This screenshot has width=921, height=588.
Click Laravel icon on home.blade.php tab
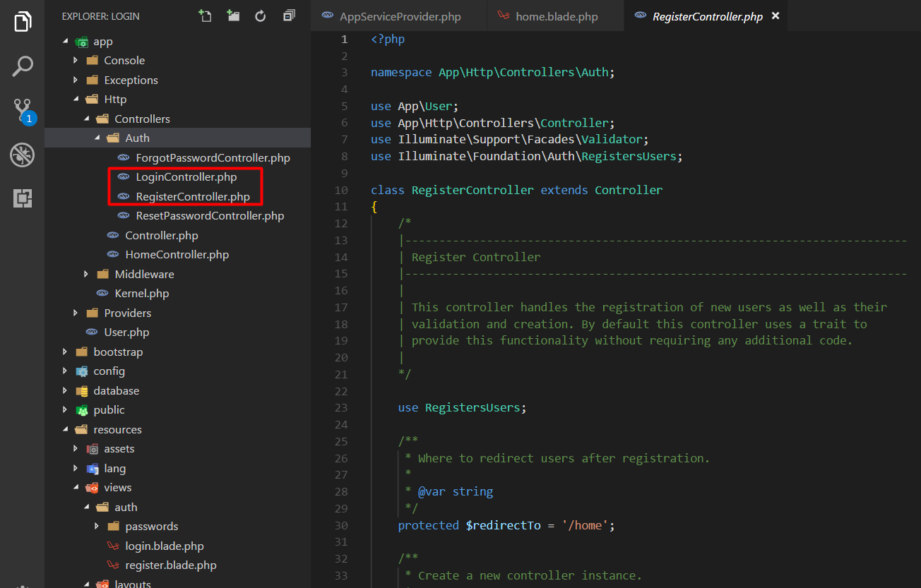pos(504,16)
